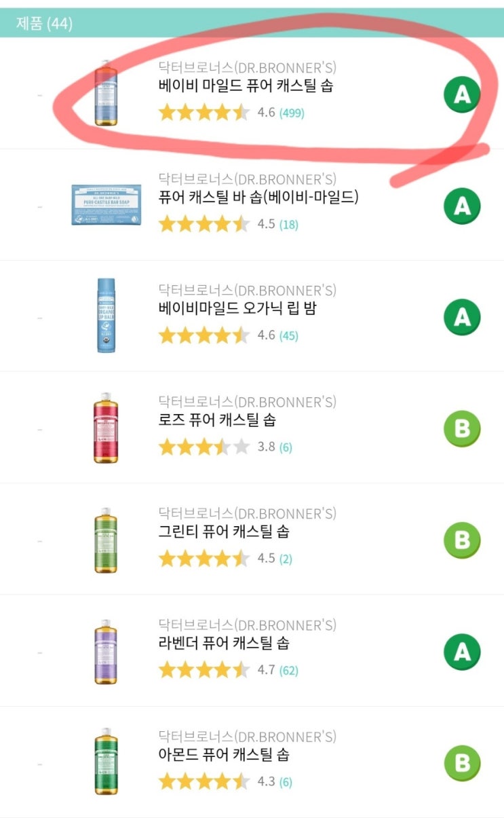Click the A grade badge for 라벤더 퓨어 캐스틸 솝

(x=462, y=652)
